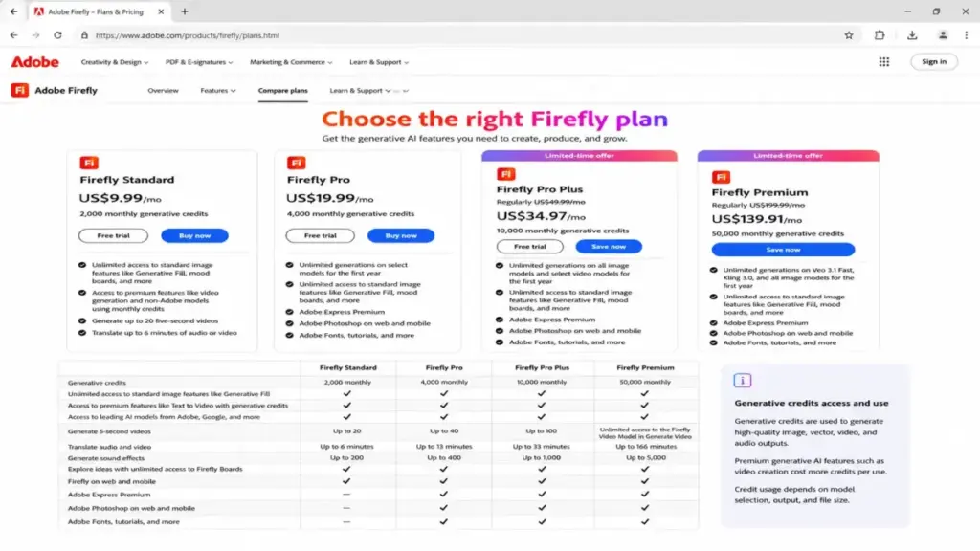Screen dimensions: 980x551
Task: Start Free trial for Firefly Pro
Action: coord(320,236)
